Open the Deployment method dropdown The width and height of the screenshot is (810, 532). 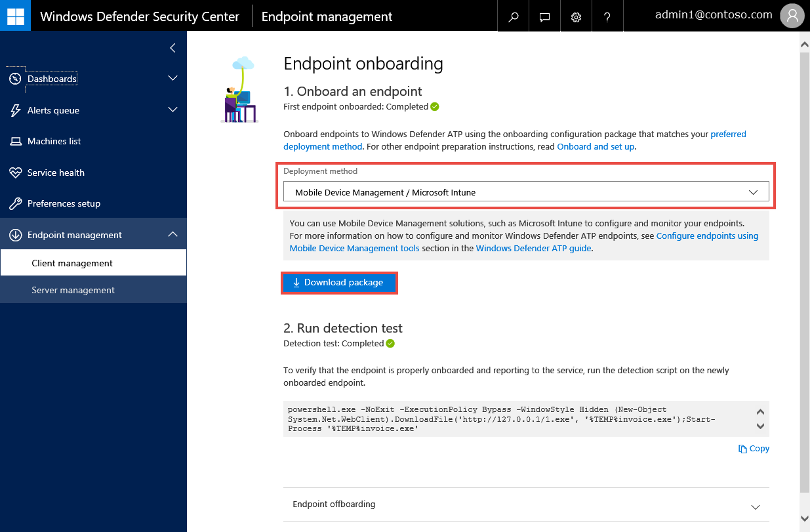(525, 192)
